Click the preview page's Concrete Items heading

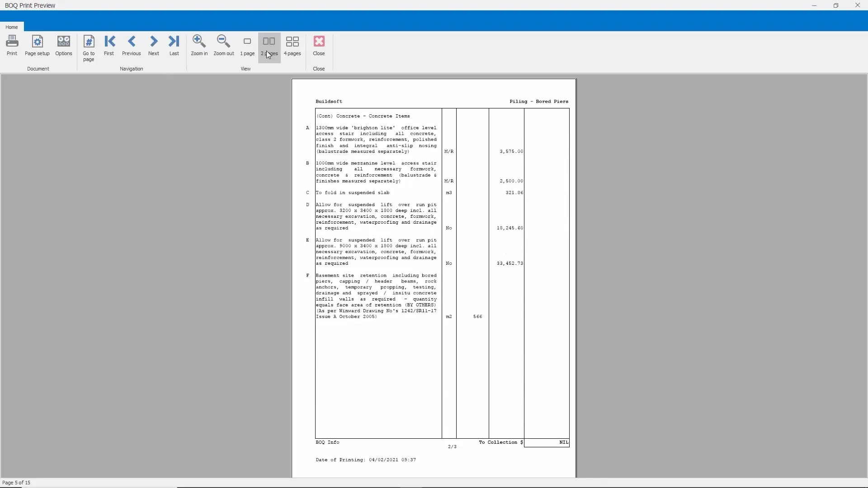[x=363, y=116]
